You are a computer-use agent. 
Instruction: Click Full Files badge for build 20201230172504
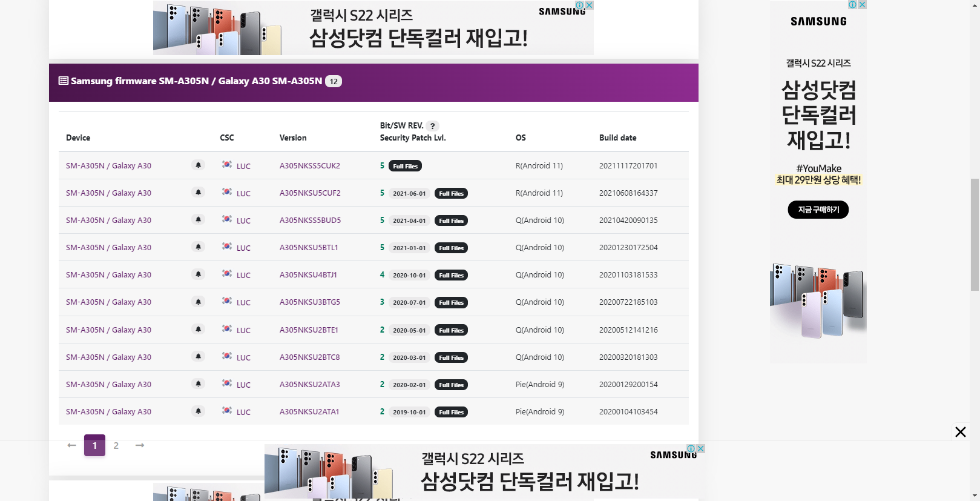coord(451,248)
